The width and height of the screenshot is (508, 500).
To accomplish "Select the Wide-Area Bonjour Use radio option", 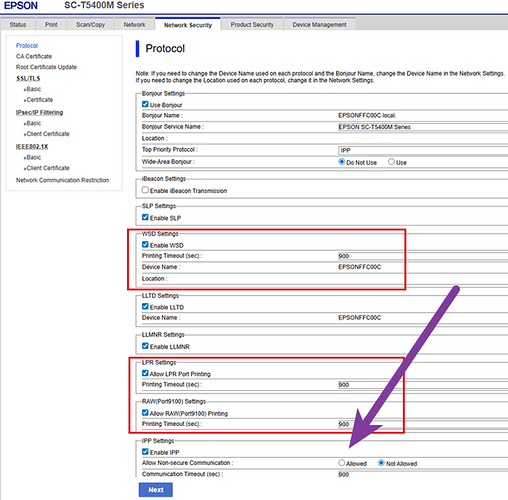I will coord(391,162).
